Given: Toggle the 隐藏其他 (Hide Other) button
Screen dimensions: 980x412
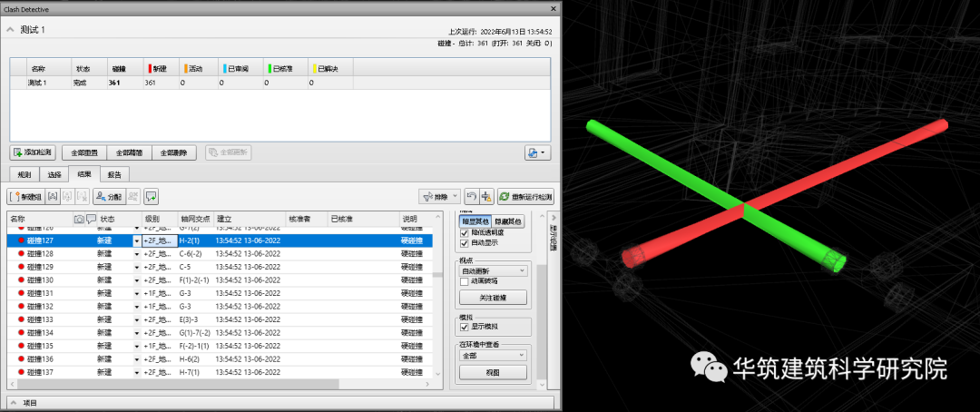Looking at the screenshot, I should point(509,221).
